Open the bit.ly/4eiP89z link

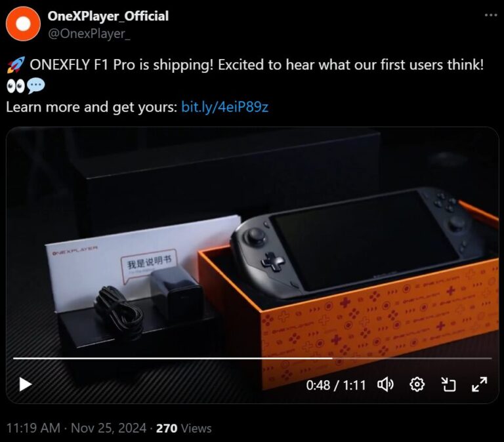click(x=224, y=107)
